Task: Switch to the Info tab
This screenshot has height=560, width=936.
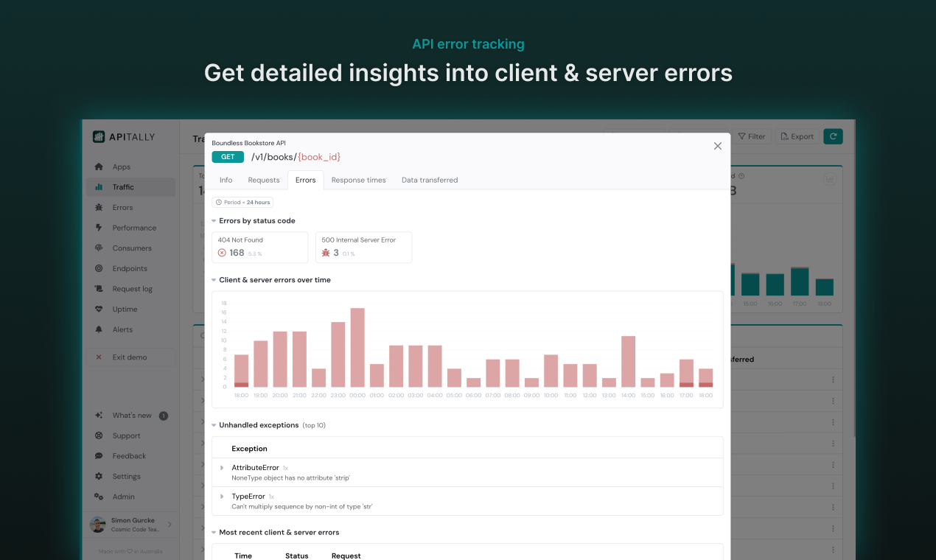Action: click(226, 180)
